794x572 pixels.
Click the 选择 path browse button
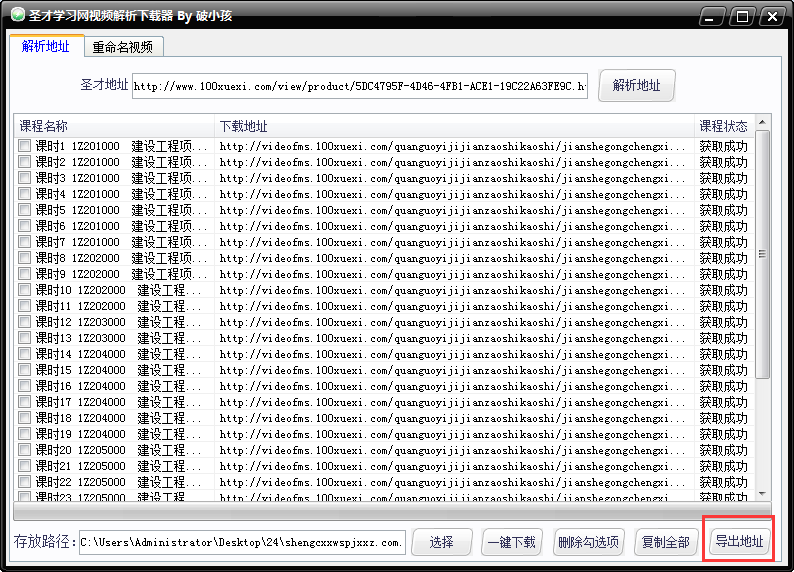coord(441,542)
